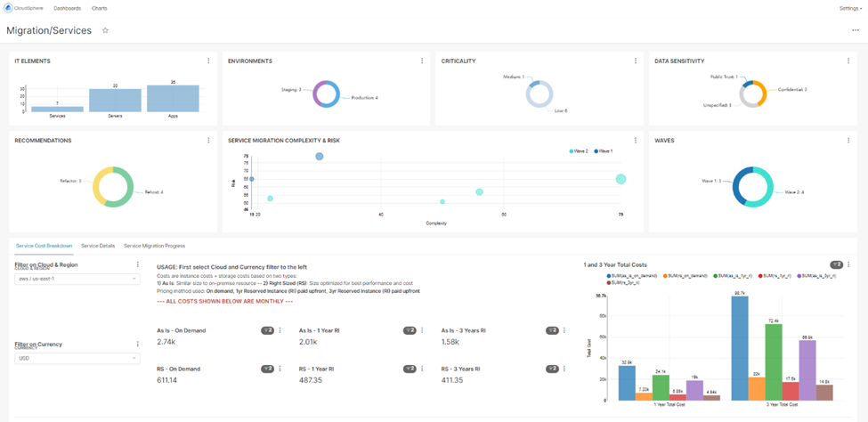Click the 611.14 value under RS - On Demand
This screenshot has width=868, height=422.
(x=167, y=380)
